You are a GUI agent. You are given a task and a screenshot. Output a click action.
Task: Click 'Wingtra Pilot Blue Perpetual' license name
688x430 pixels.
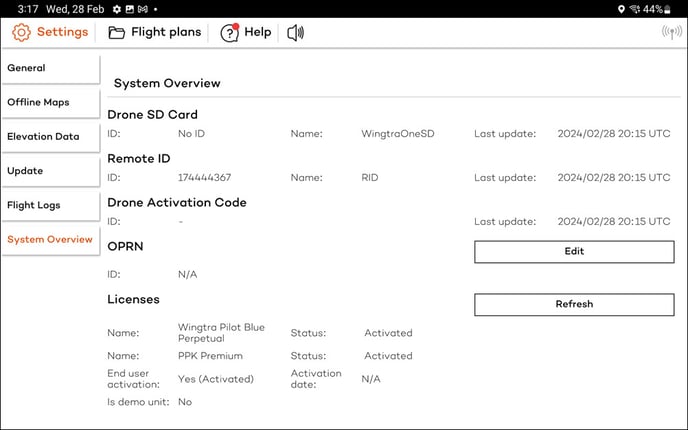(221, 333)
